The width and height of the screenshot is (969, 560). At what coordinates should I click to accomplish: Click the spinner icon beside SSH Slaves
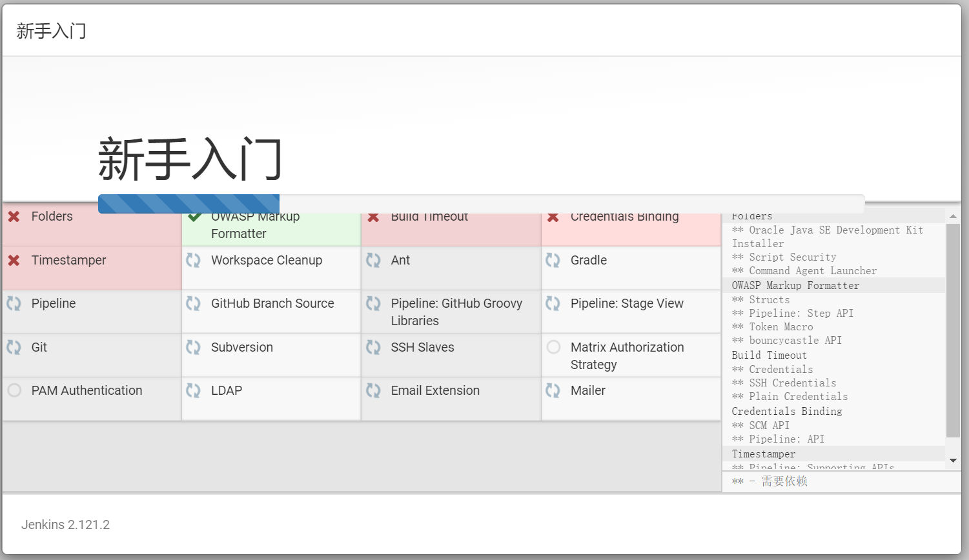pos(373,347)
